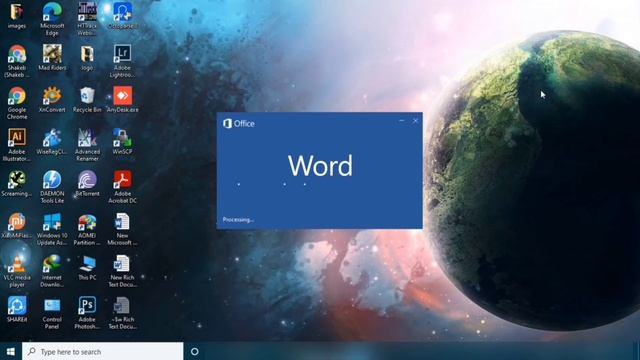The image size is (640, 360).
Task: Select the Internet Download Manager shortcut
Action: (x=52, y=271)
